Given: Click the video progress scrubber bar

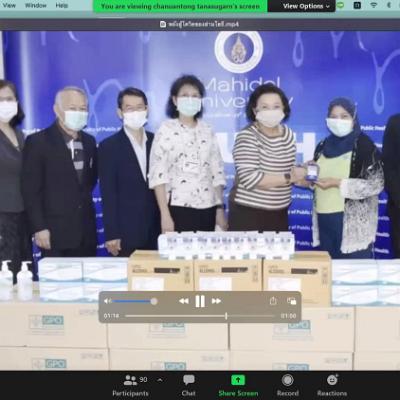Looking at the screenshot, I should tap(200, 316).
